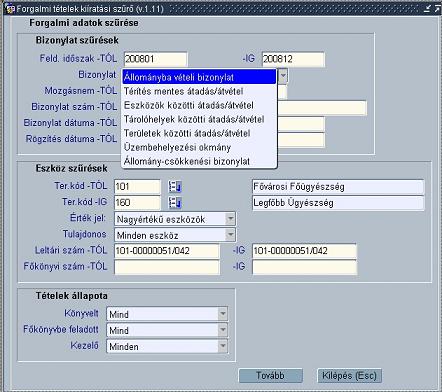This screenshot has width=442, height=392.
Task: Pick Állomány-csökkenési bizonylat list entry
Action: click(199, 161)
